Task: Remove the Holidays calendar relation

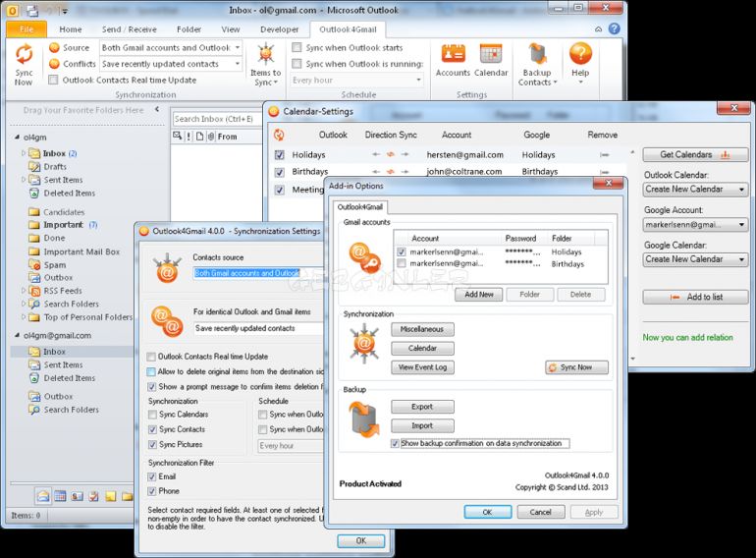Action: pos(604,155)
